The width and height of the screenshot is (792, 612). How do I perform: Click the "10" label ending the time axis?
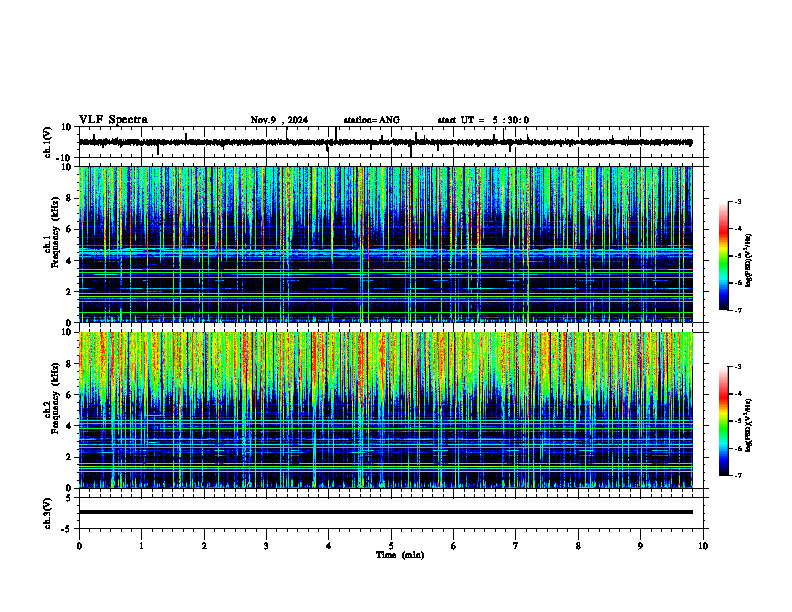click(703, 546)
